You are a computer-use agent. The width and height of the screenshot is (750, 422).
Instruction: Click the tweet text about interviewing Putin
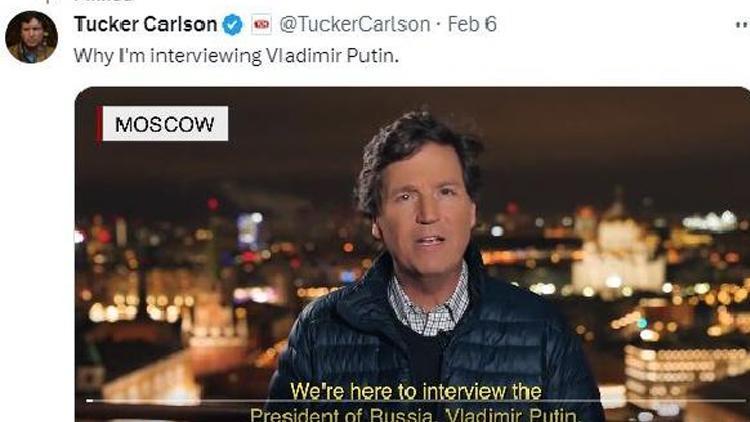point(236,56)
